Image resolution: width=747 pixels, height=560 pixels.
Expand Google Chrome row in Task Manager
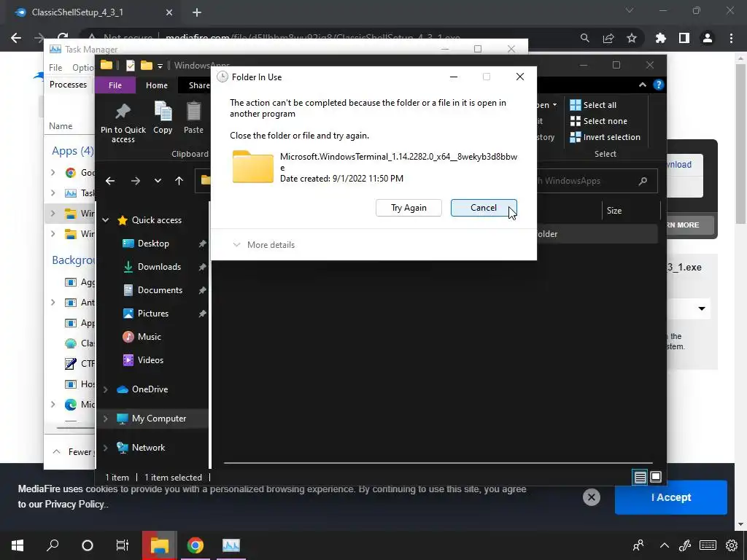point(53,172)
